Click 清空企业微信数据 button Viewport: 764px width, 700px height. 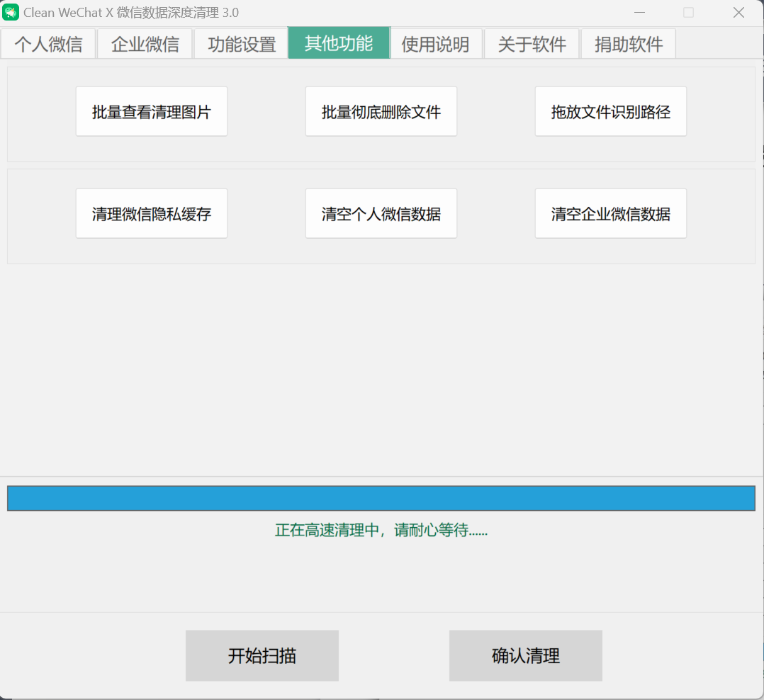point(610,213)
